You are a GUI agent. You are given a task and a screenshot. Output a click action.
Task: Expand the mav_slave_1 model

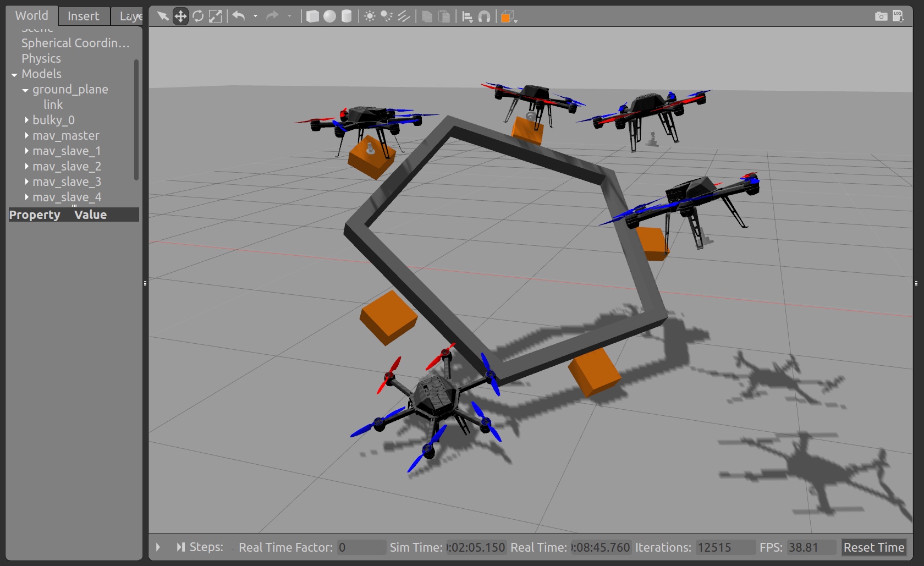pos(26,151)
